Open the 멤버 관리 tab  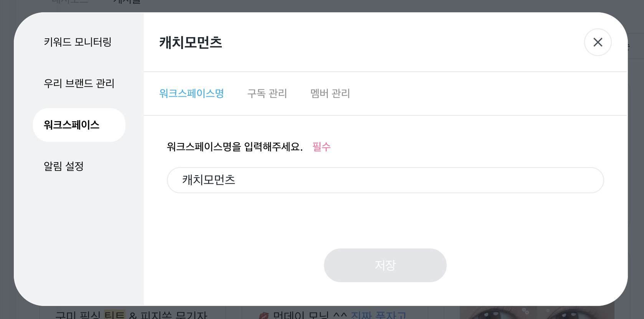click(x=330, y=93)
